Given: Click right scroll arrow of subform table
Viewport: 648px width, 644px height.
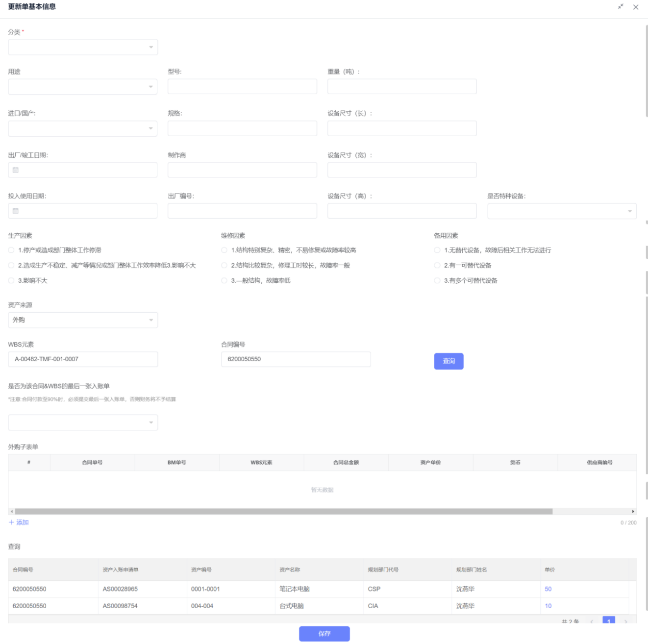Looking at the screenshot, I should point(633,511).
